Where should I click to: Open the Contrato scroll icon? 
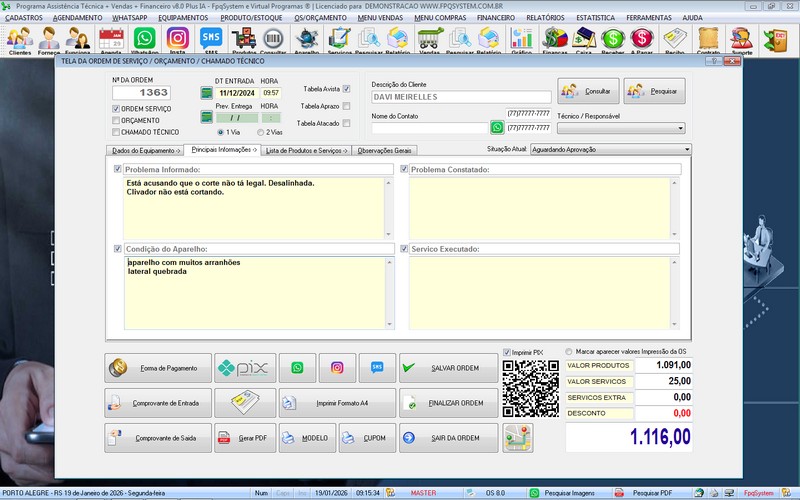point(708,40)
